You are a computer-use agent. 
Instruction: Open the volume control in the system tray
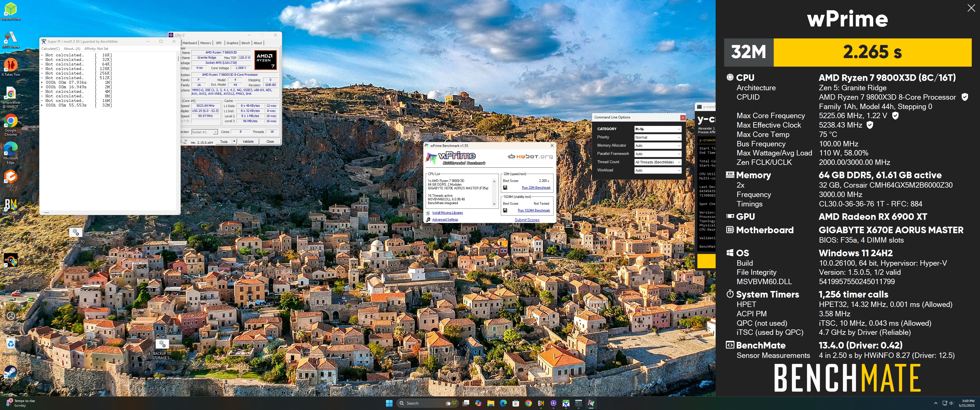(x=952, y=403)
